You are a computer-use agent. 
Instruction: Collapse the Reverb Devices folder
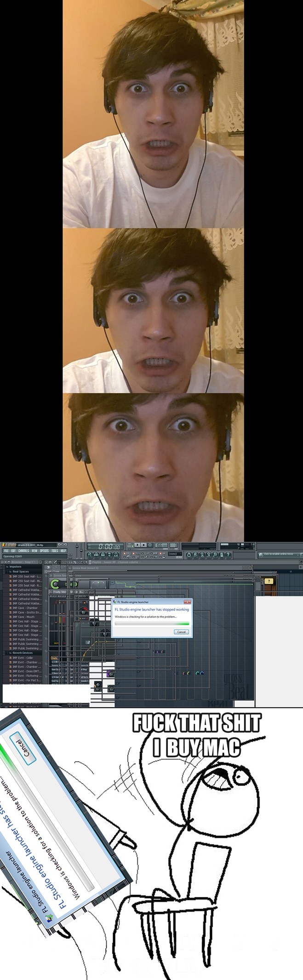pyautogui.click(x=22, y=652)
